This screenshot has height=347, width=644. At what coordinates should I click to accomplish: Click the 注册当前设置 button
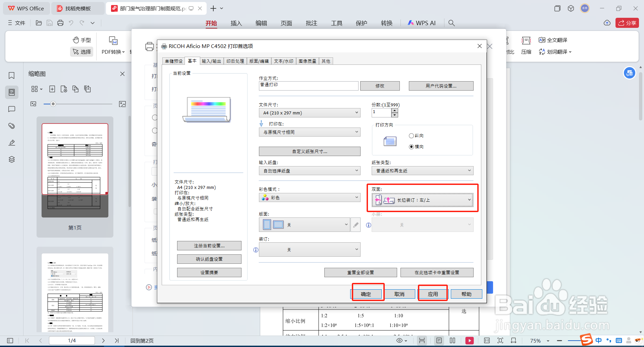pos(209,246)
